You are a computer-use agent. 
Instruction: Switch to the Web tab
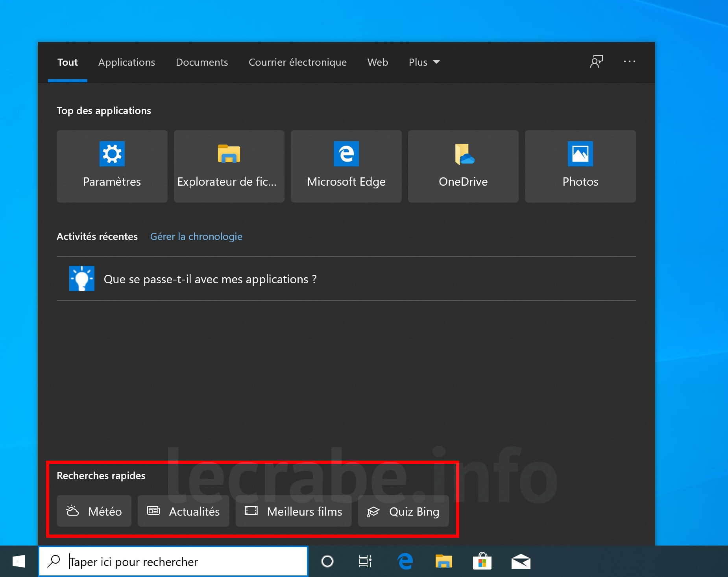(378, 62)
